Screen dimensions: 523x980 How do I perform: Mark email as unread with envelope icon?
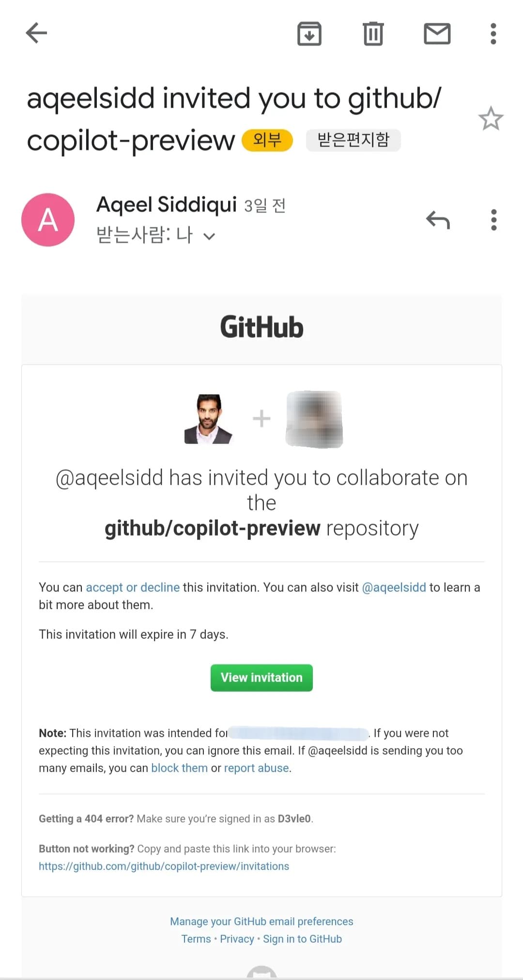coord(437,34)
